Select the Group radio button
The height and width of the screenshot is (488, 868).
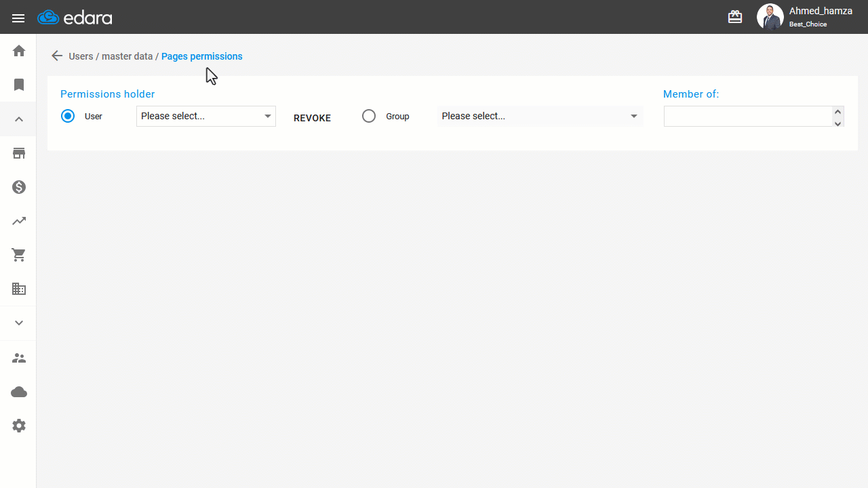click(369, 116)
